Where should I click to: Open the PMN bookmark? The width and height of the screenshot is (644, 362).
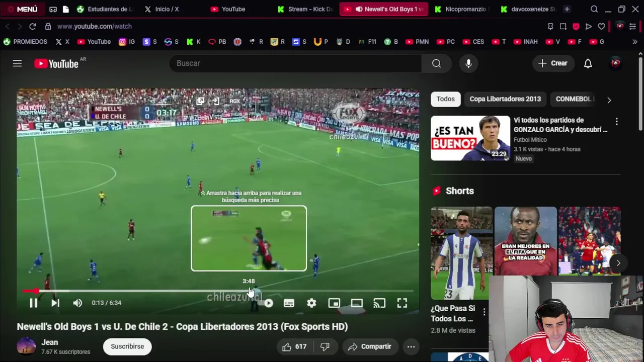coord(417,42)
